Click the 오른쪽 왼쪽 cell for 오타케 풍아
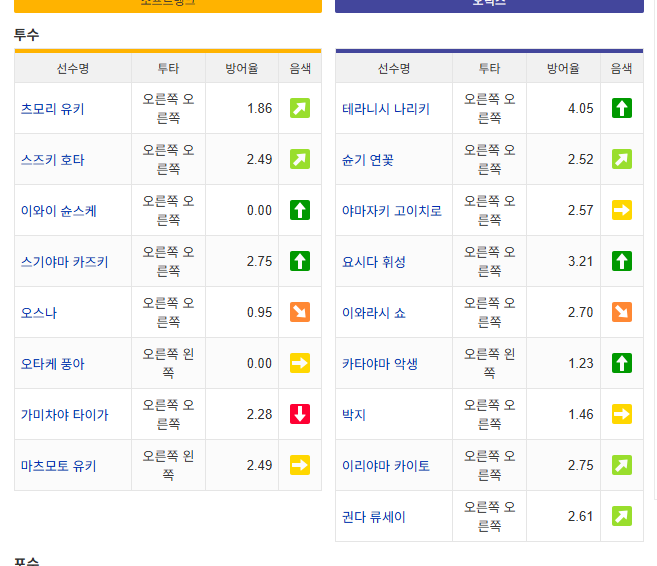Screen dimensions: 657x566 (168, 363)
